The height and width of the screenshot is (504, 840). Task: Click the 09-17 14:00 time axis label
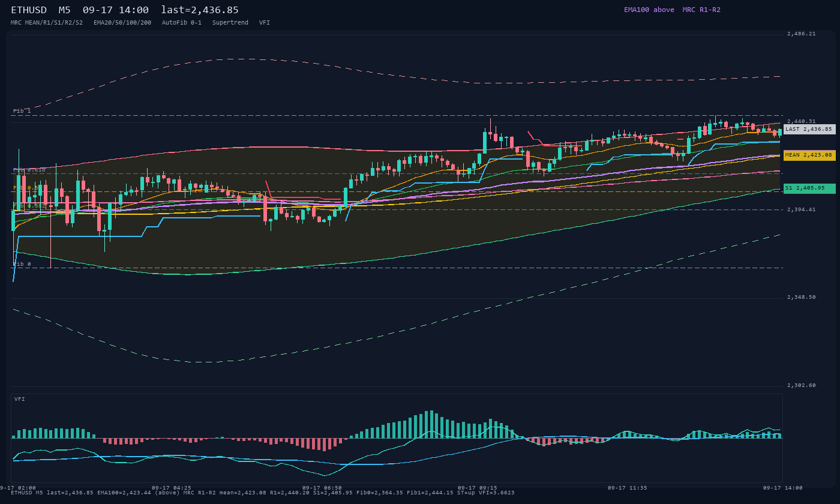click(783, 488)
